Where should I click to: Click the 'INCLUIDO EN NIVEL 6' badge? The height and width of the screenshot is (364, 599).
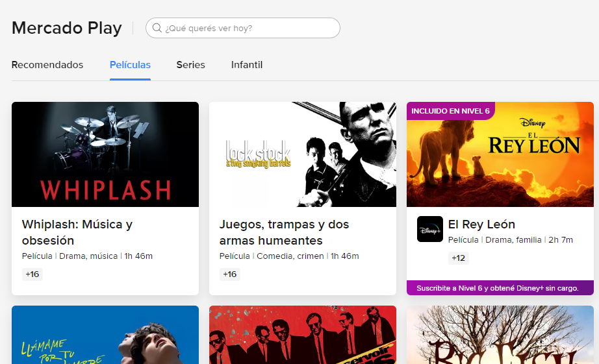[450, 111]
